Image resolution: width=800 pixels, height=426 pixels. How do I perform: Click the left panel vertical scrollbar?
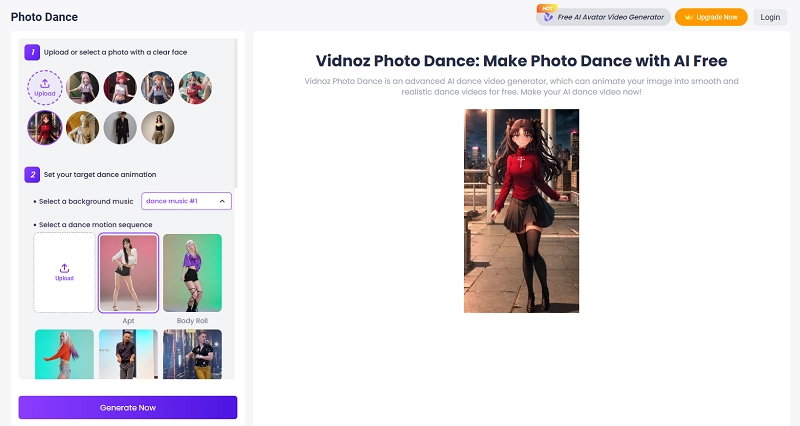[236, 113]
